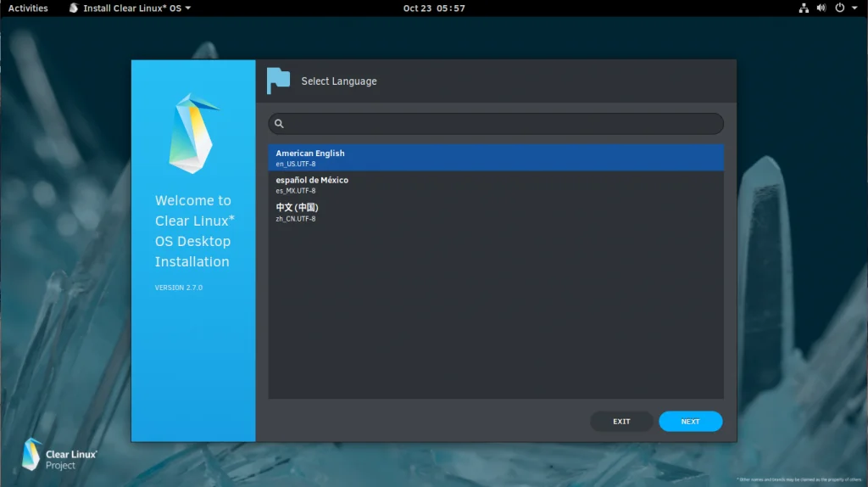Open the Oct 23 05:57 clock menu

pyautogui.click(x=434, y=8)
